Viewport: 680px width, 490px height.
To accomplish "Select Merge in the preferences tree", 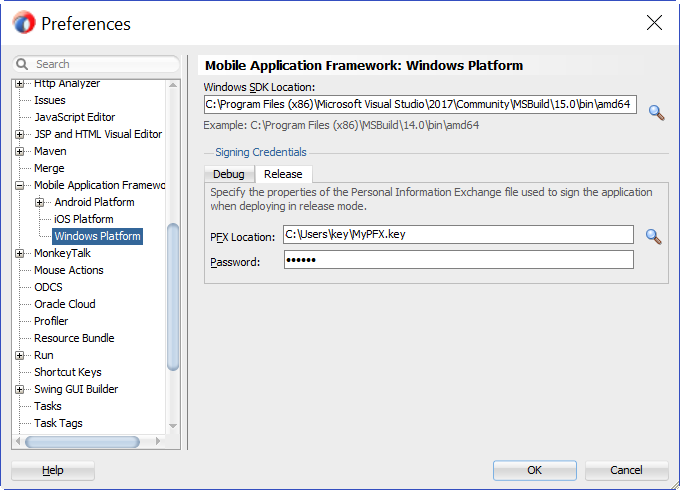I will tap(49, 168).
